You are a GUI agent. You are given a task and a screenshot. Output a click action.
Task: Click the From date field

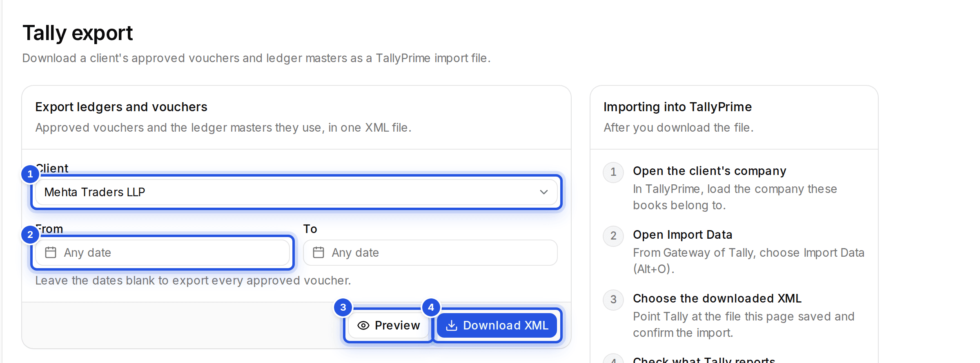pyautogui.click(x=163, y=253)
